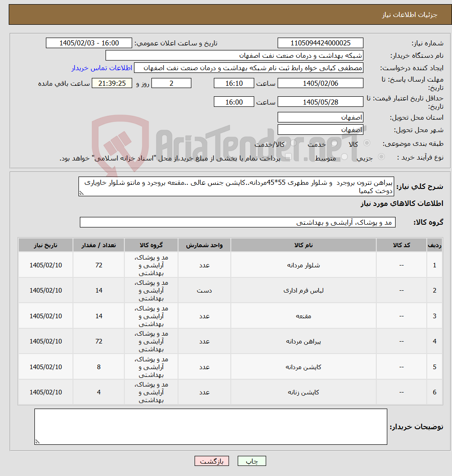This screenshot has height=476, width=452.
Task: Click the ردیف column header
Action: 435,245
